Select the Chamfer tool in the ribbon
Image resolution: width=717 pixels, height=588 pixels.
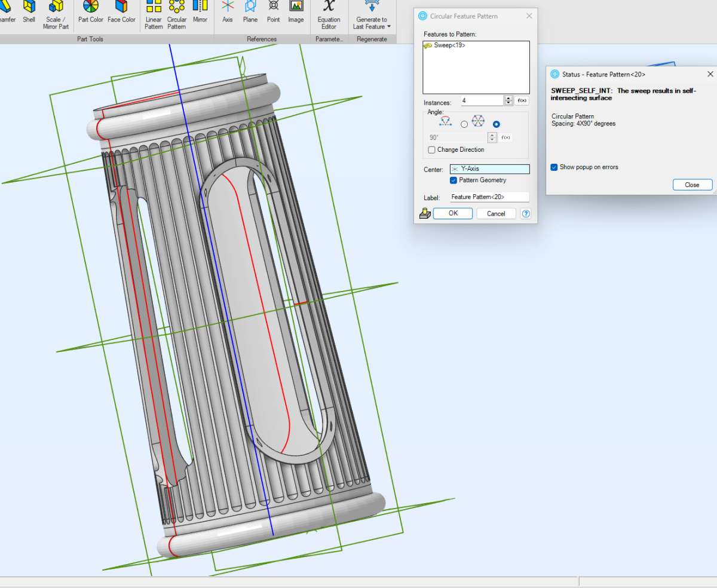point(7,12)
